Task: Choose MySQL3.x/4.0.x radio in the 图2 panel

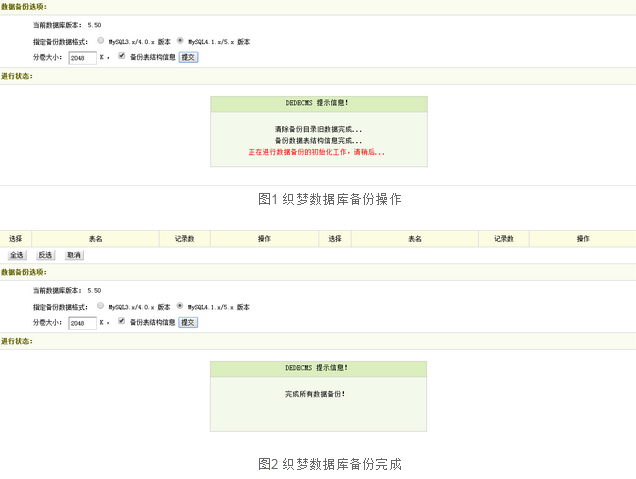Action: pos(100,306)
